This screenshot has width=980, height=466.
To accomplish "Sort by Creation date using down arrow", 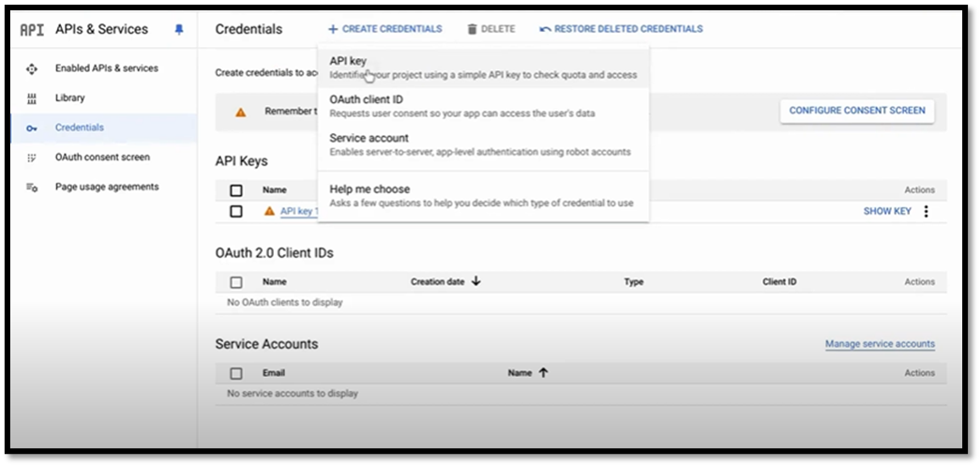I will (475, 281).
